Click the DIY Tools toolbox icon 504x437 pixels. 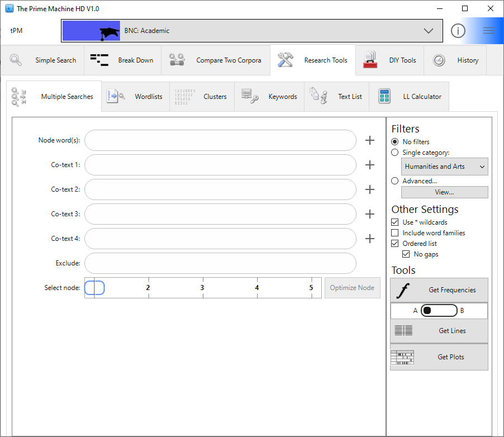click(370, 60)
